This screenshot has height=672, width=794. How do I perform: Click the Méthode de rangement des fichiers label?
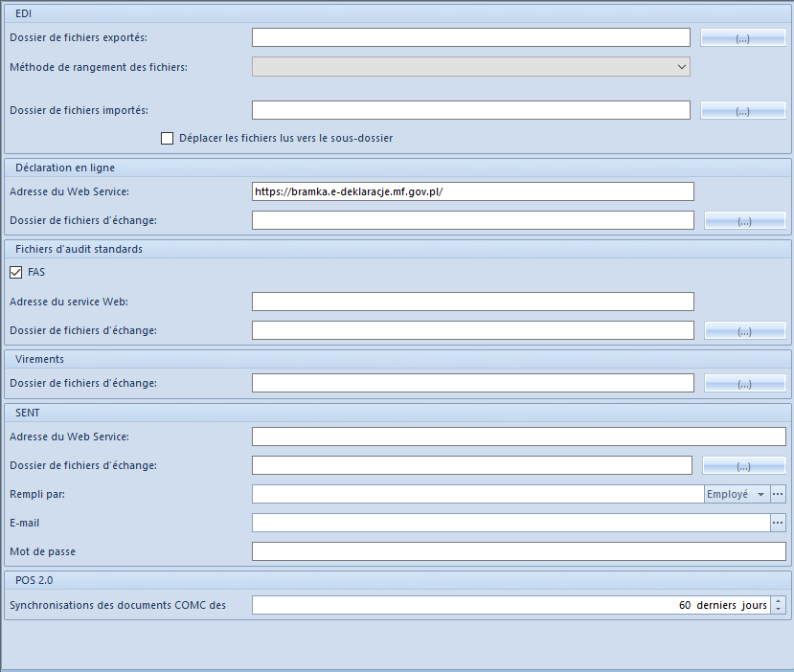(x=99, y=67)
